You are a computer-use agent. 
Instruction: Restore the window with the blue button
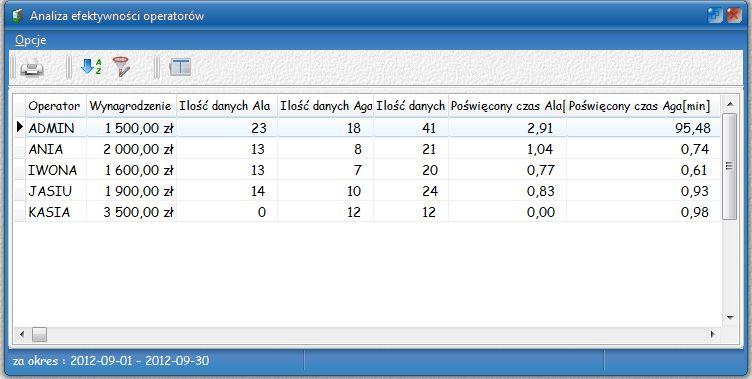(x=715, y=16)
